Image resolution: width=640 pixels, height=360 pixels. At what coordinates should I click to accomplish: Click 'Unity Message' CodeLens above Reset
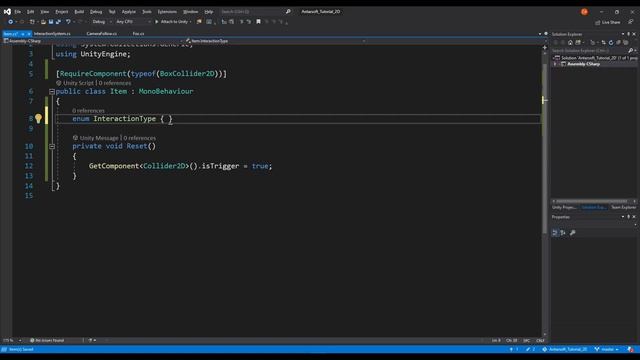pos(99,138)
